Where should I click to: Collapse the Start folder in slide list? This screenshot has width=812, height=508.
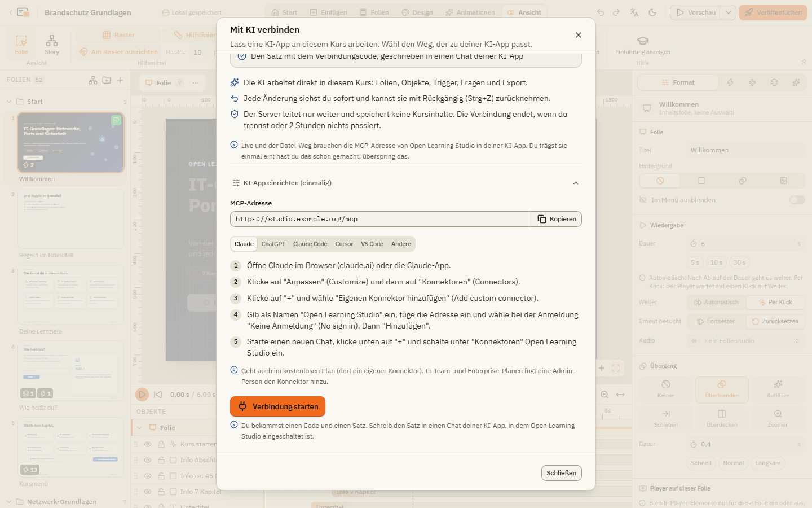[x=9, y=102]
